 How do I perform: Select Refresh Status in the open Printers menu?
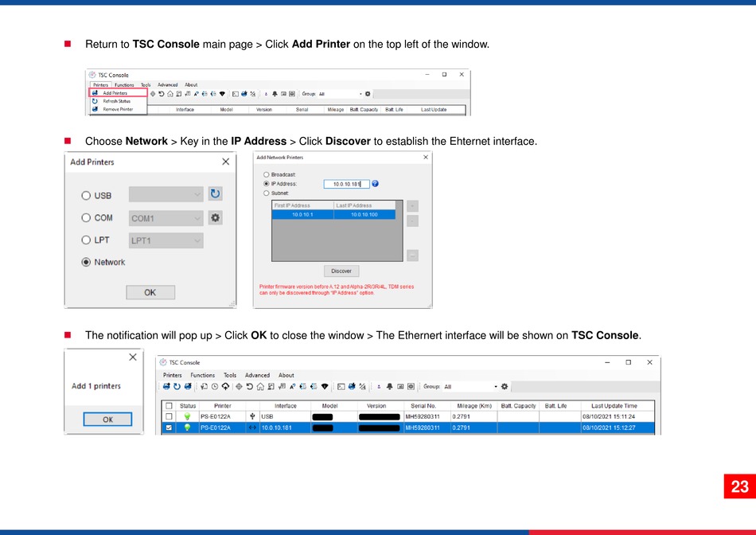118,101
